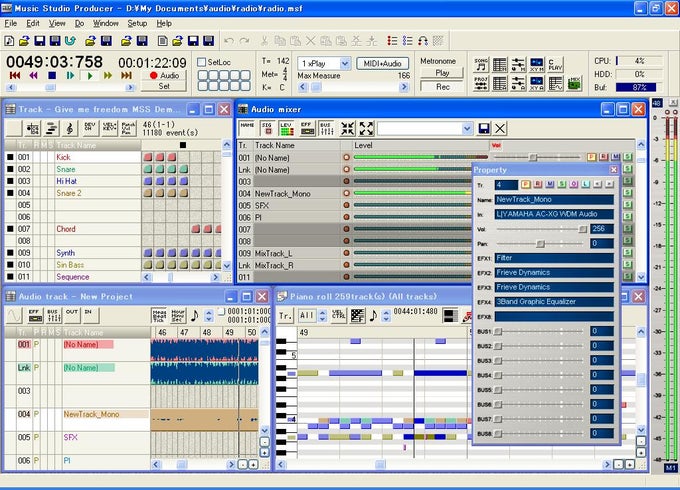Screen dimensions: 680x490
Task: Jump to song end with orange skip button
Action: pos(126,75)
